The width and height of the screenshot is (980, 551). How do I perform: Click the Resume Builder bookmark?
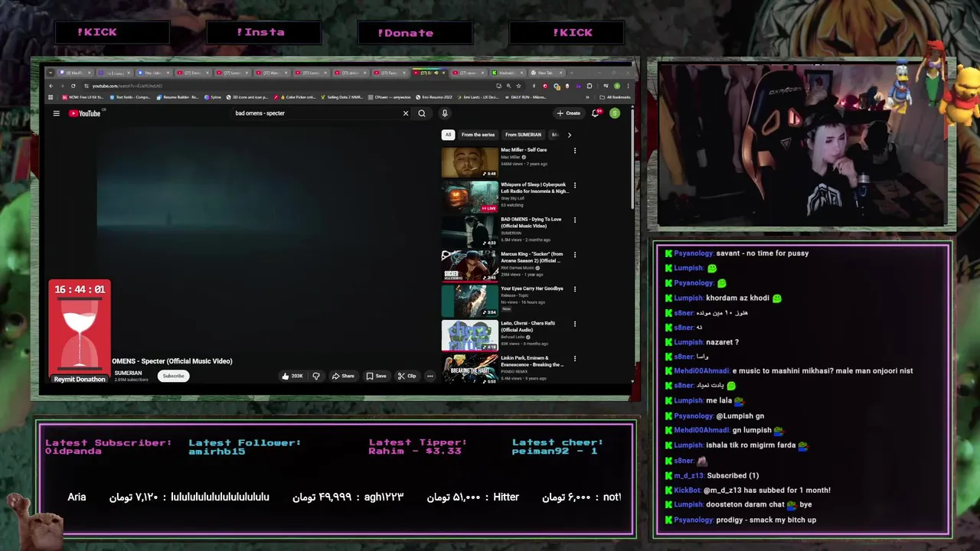(x=177, y=97)
